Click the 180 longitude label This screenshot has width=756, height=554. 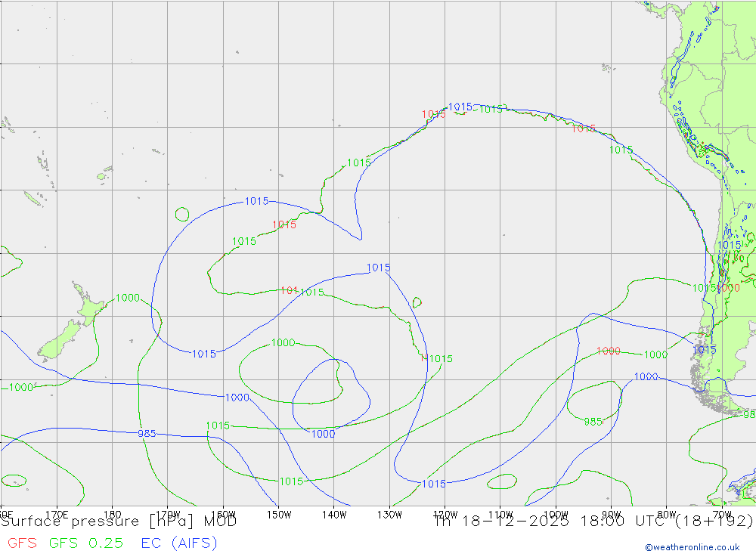[113, 515]
